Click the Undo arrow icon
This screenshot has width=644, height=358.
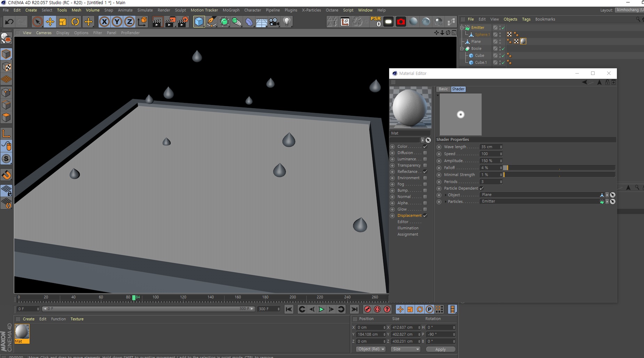click(x=9, y=22)
